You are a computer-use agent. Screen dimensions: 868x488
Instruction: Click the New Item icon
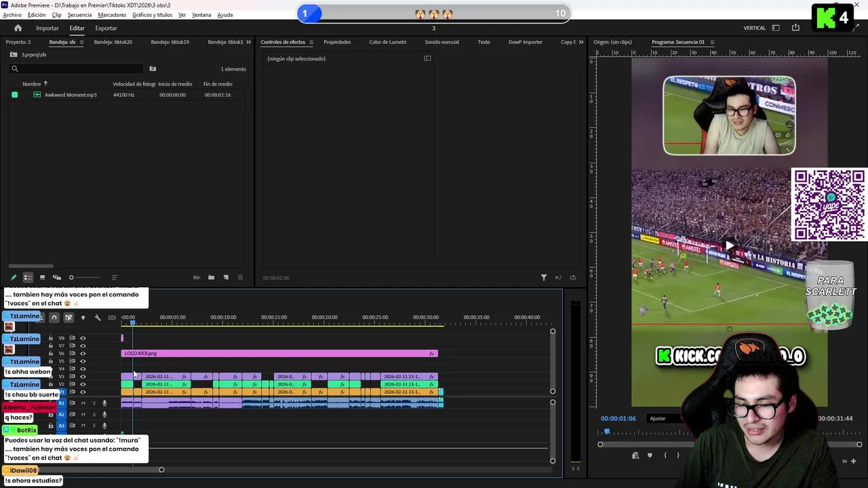[x=226, y=277]
